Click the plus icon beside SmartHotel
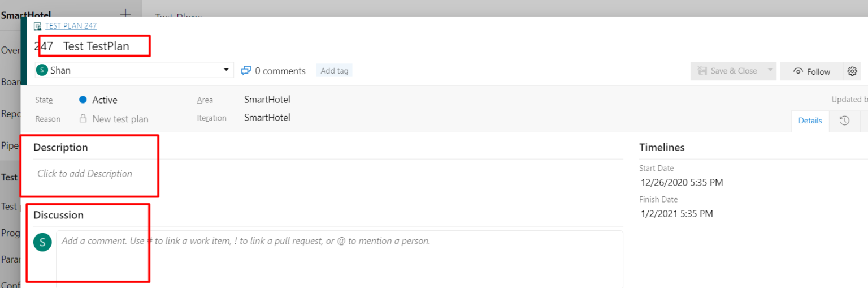Viewport: 868px width, 288px height. tap(125, 14)
